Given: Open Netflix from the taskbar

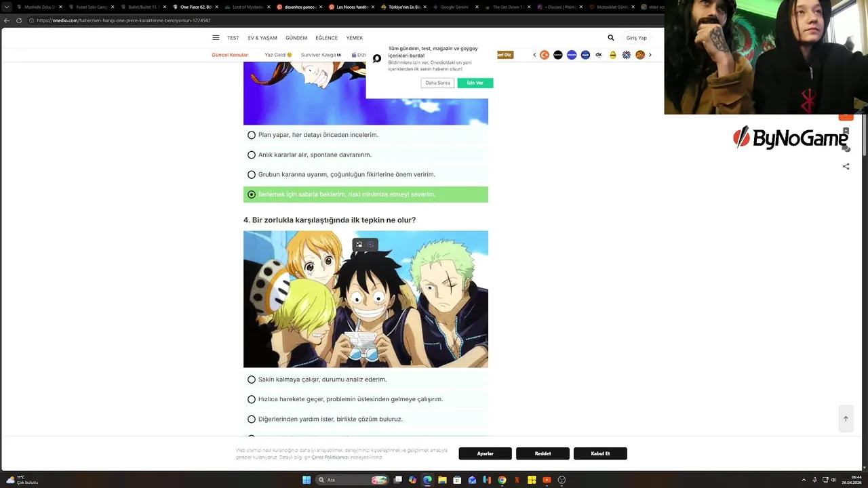Looking at the screenshot, I should 517,480.
